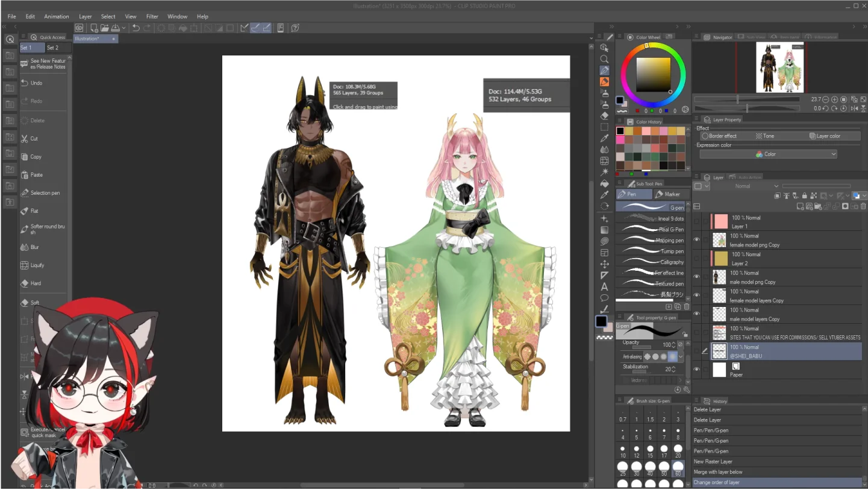
Task: Click the smartphone connect icon in command bar
Action: pyautogui.click(x=280, y=28)
